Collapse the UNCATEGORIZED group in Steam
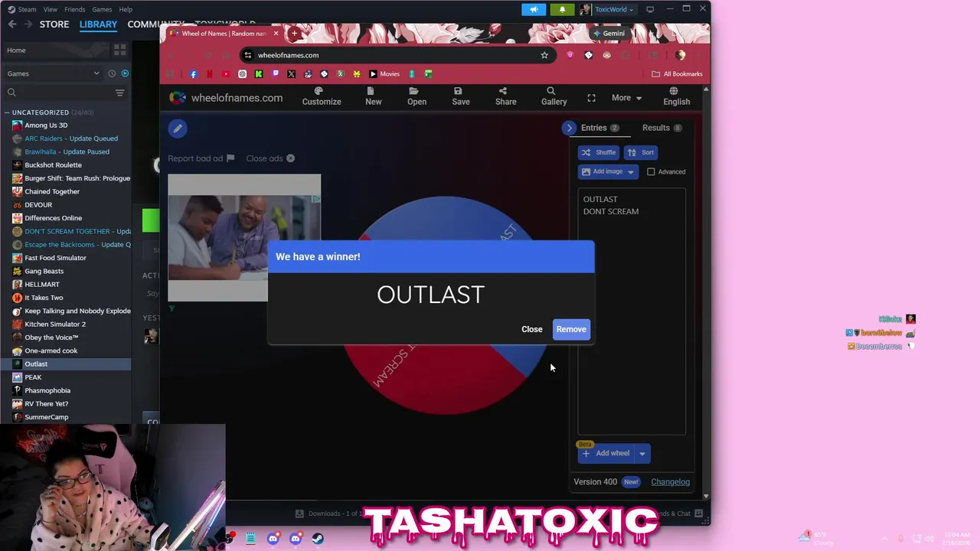980x551 pixels. click(7, 112)
